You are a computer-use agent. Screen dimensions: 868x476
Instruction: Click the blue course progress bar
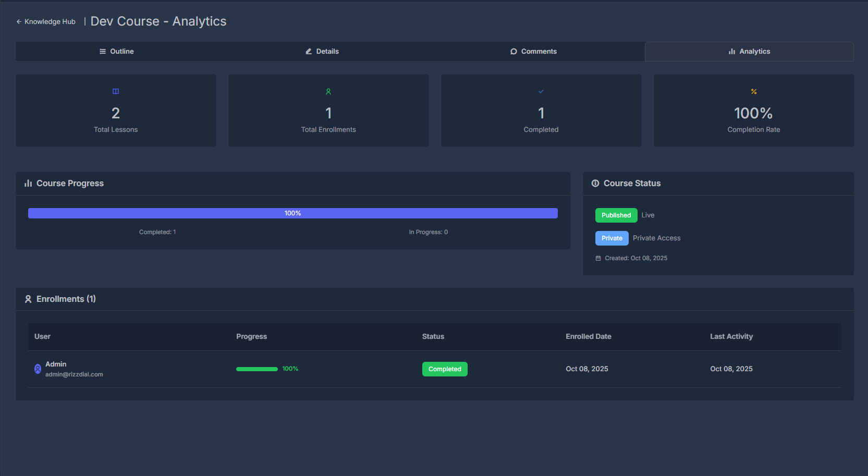[x=293, y=213]
